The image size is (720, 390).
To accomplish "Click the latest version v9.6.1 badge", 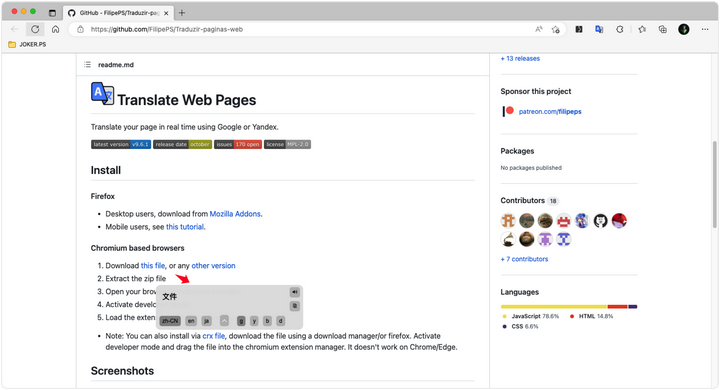I will [121, 144].
